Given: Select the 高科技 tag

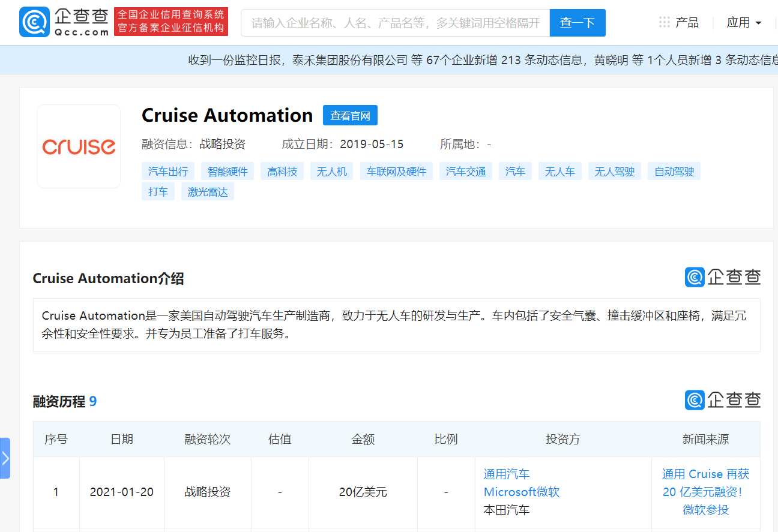Looking at the screenshot, I should (283, 172).
